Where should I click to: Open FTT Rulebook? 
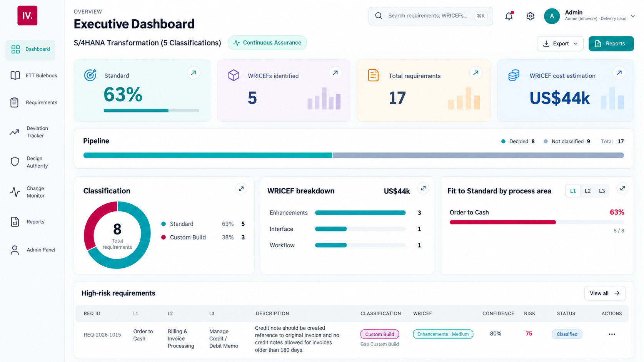[x=33, y=75]
